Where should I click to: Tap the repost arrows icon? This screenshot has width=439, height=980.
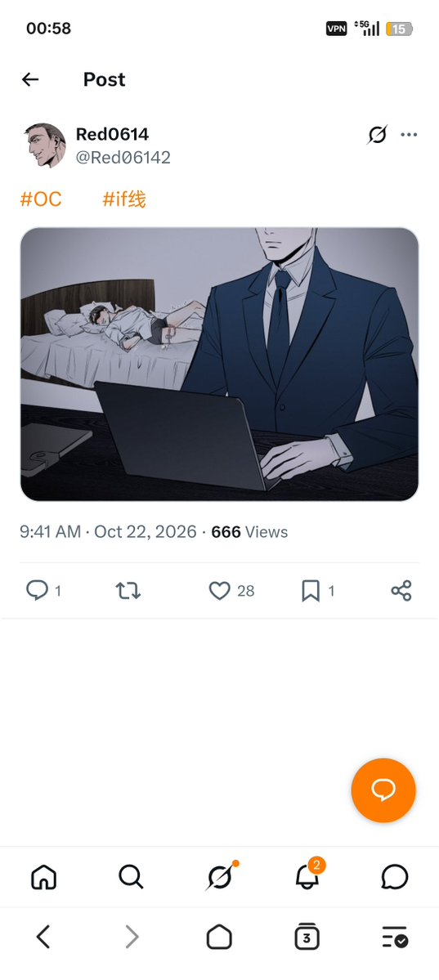point(128,591)
